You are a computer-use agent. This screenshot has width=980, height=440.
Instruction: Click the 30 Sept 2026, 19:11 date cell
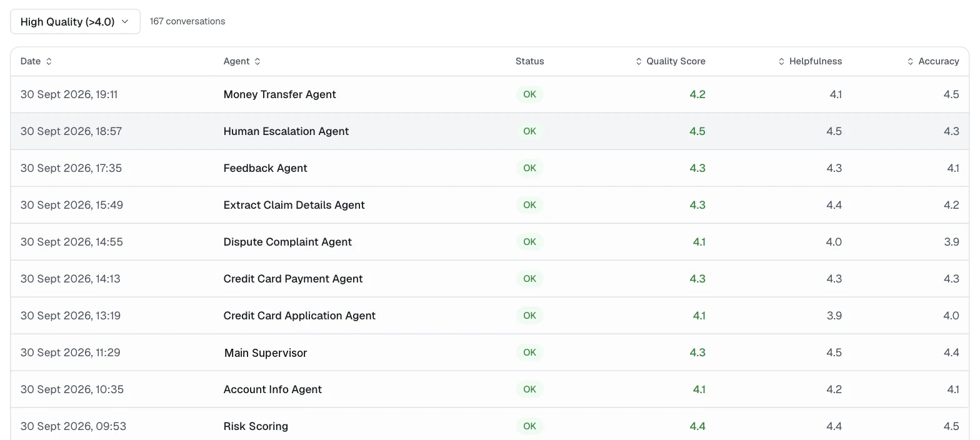(x=69, y=94)
